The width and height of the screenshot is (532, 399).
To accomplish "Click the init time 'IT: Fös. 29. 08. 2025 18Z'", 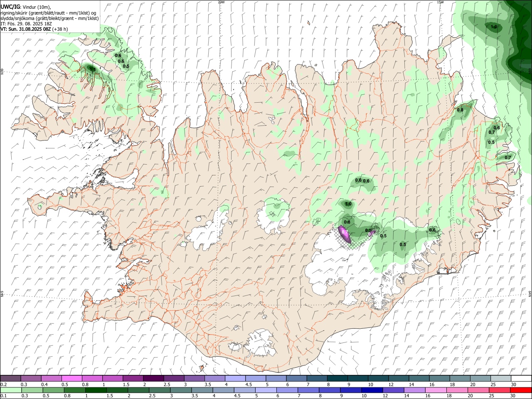I will 26,24.
